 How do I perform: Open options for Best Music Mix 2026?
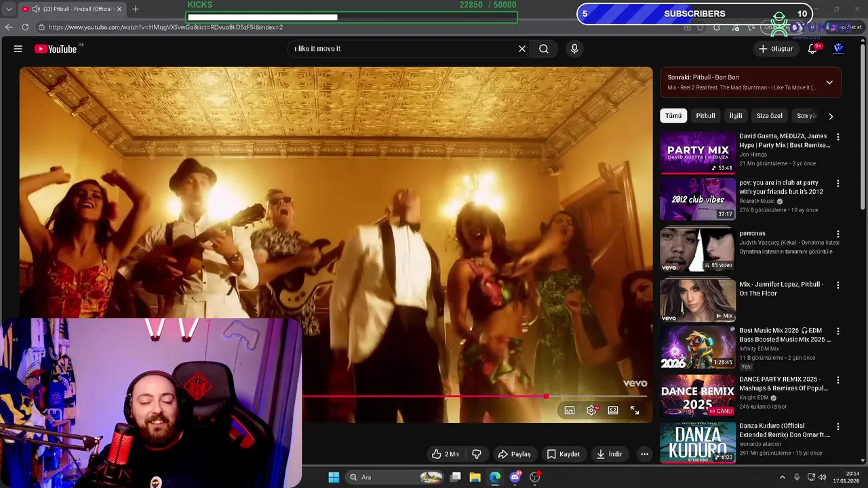click(838, 331)
